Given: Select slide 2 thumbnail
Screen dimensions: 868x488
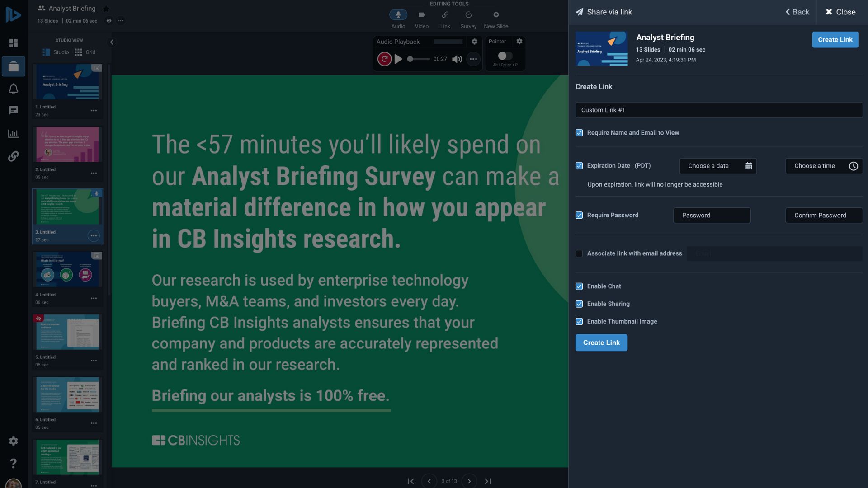Looking at the screenshot, I should (67, 144).
